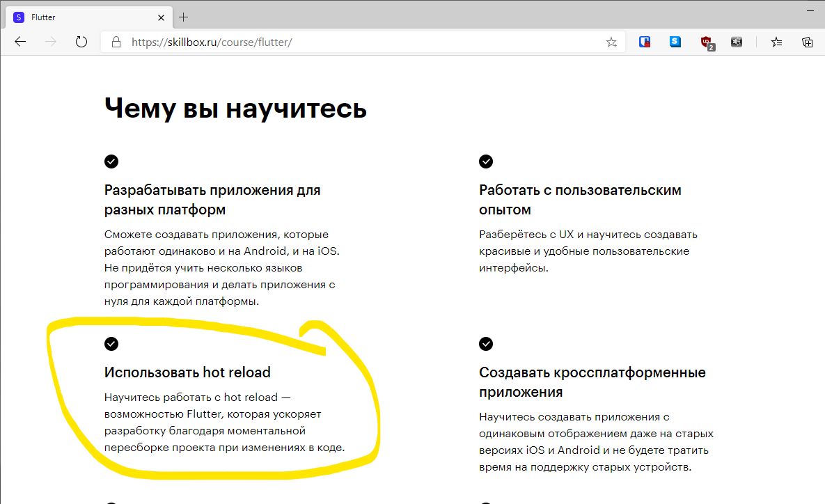This screenshot has width=825, height=504.
Task: Click checkmark above "Разрабатывать приложения для разных платформ"
Action: [x=111, y=162]
